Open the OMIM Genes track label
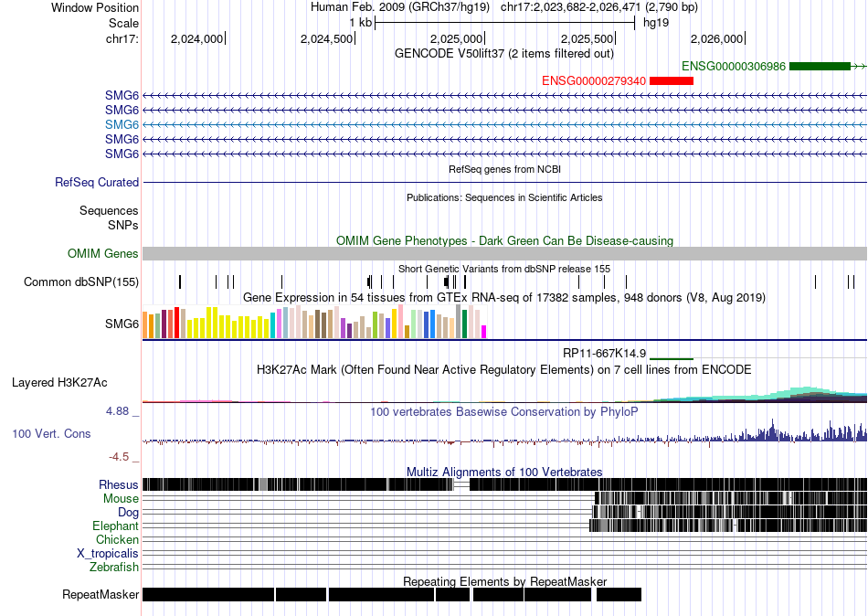Viewport: 868px width, 616px height. 103,254
